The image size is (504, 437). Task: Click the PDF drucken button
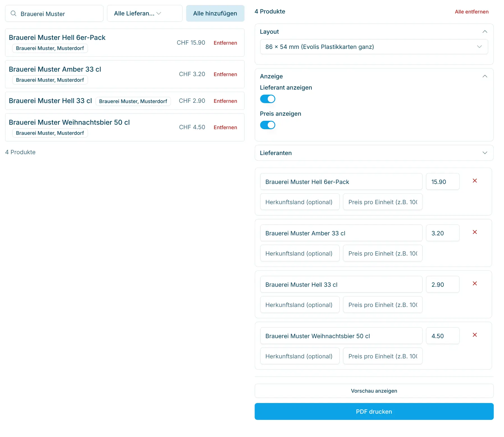click(x=374, y=412)
